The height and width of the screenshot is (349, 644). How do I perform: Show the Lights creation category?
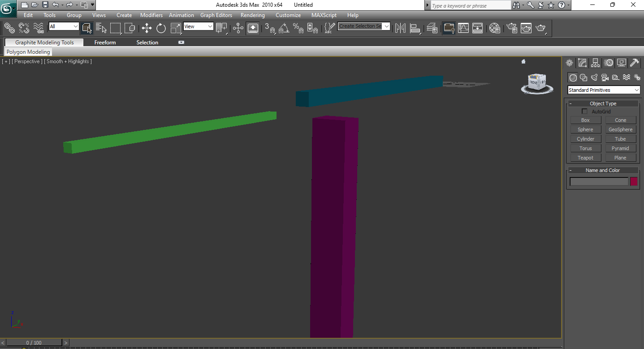(594, 78)
